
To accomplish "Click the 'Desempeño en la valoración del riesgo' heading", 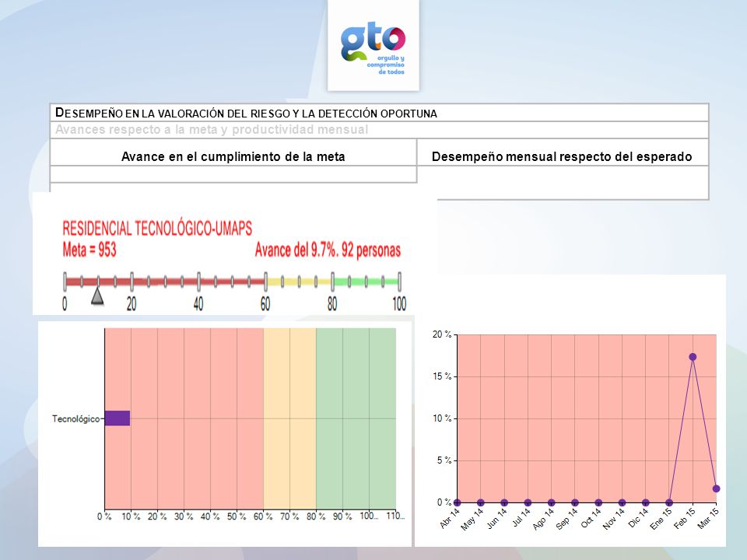I will pyautogui.click(x=246, y=113).
